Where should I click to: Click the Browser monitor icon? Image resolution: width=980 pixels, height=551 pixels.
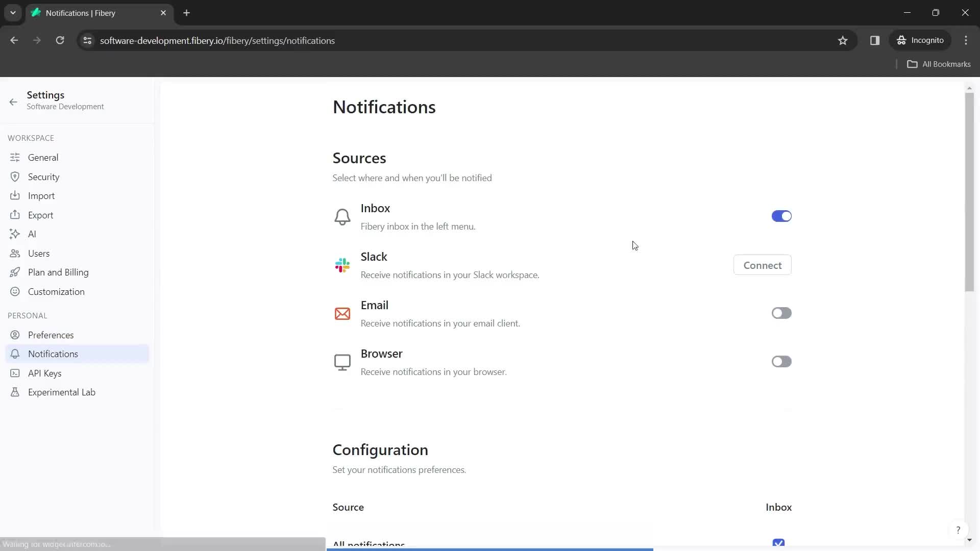tap(342, 362)
